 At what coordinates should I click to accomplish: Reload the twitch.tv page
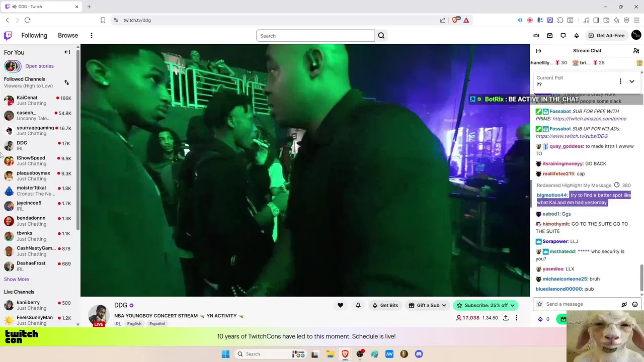coord(27,20)
